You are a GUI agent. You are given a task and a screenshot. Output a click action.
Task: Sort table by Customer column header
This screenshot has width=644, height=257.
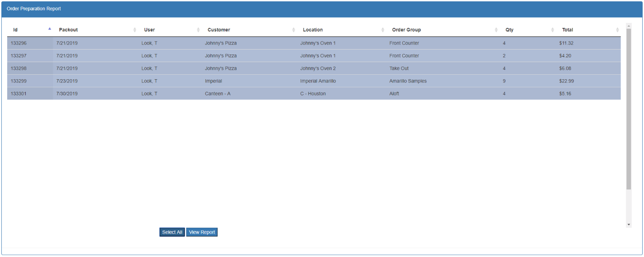[x=249, y=30]
